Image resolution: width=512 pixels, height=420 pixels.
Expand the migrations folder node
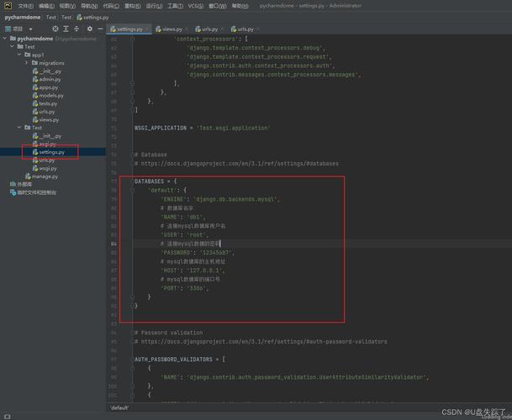[27, 63]
